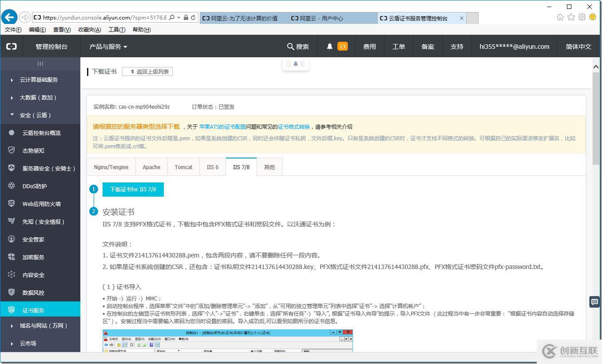
Task: Click the Aliyun logo in console header
Action: 12,46
